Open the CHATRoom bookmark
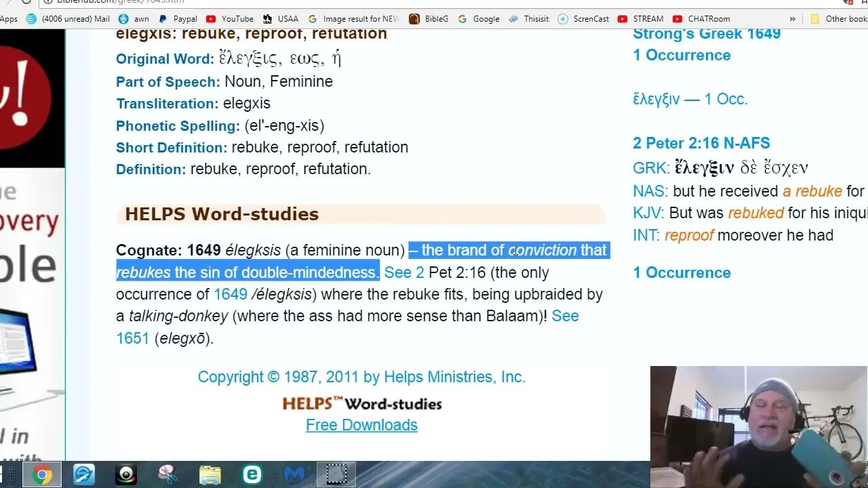 [701, 19]
